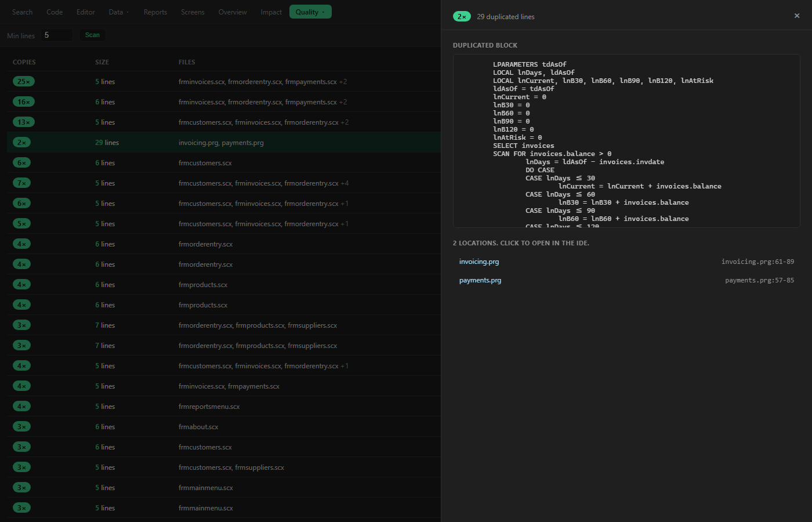Open the Impact tab
The height and width of the screenshot is (522, 812).
tap(271, 12)
